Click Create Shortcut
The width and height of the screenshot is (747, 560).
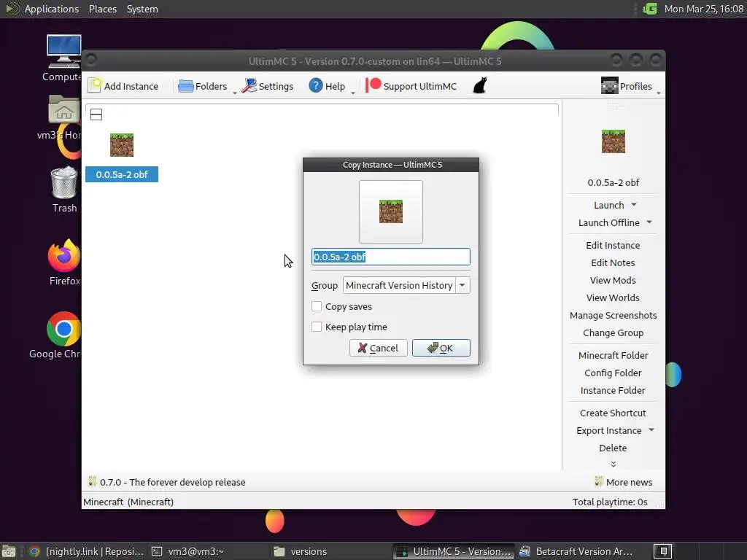613,413
